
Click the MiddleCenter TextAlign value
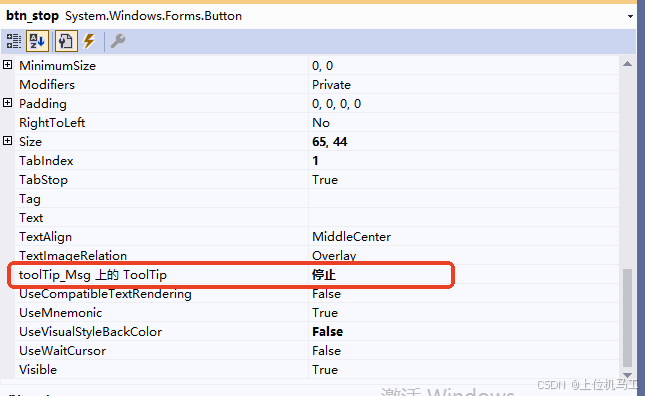(x=351, y=237)
